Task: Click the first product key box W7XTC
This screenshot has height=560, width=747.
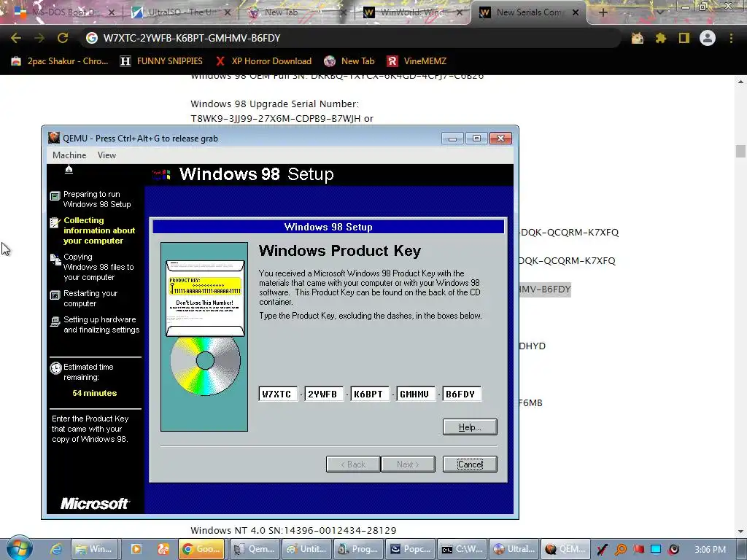Action: coord(278,394)
